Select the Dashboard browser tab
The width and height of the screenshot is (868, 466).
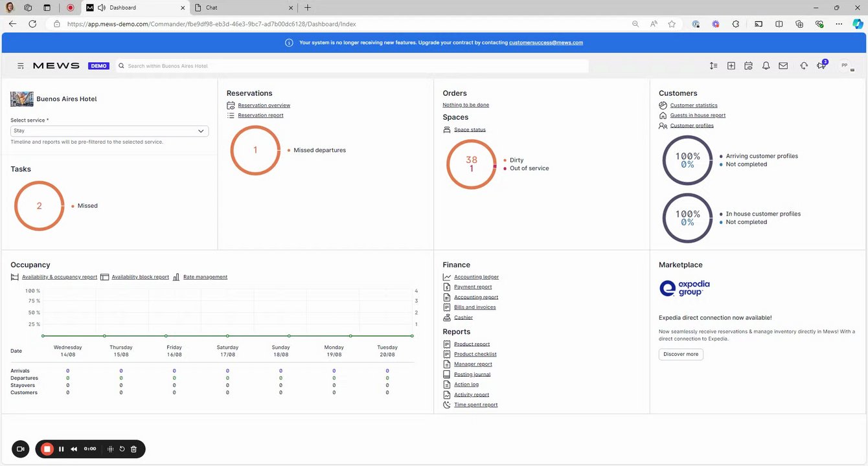click(x=134, y=8)
